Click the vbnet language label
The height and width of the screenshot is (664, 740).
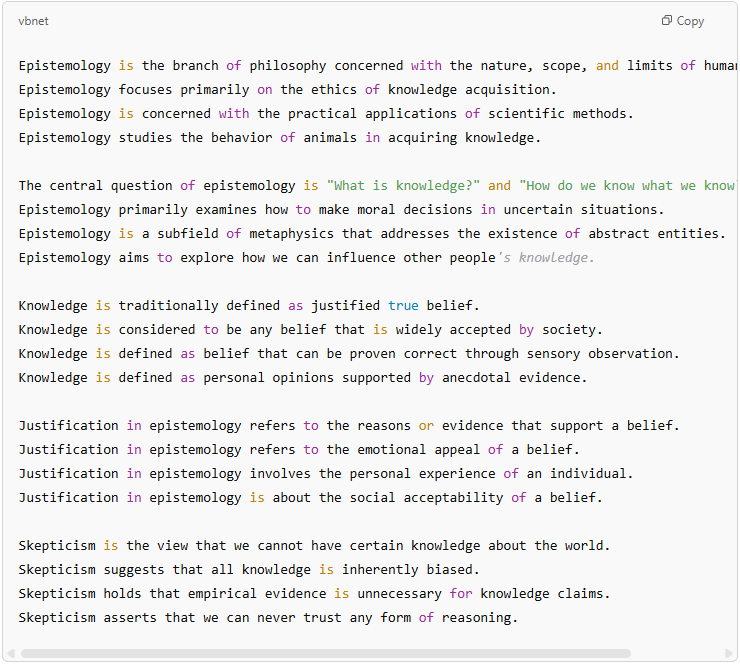tap(35, 21)
